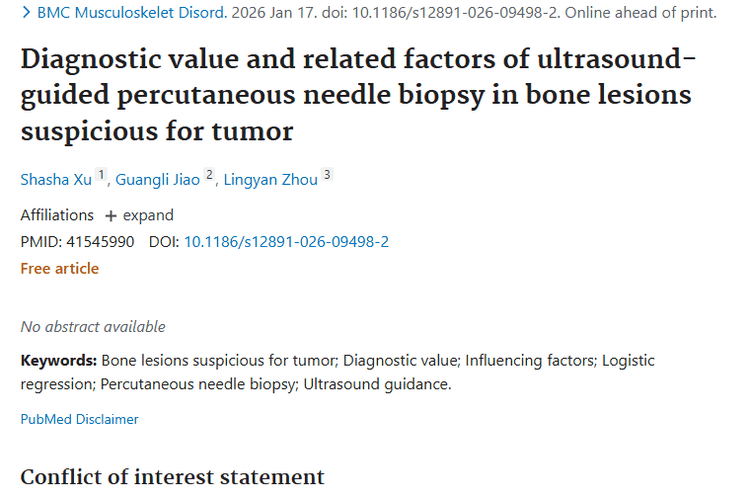Open author Shasha Xu's link
Image resolution: width=750 pixels, height=500 pixels.
tap(56, 180)
